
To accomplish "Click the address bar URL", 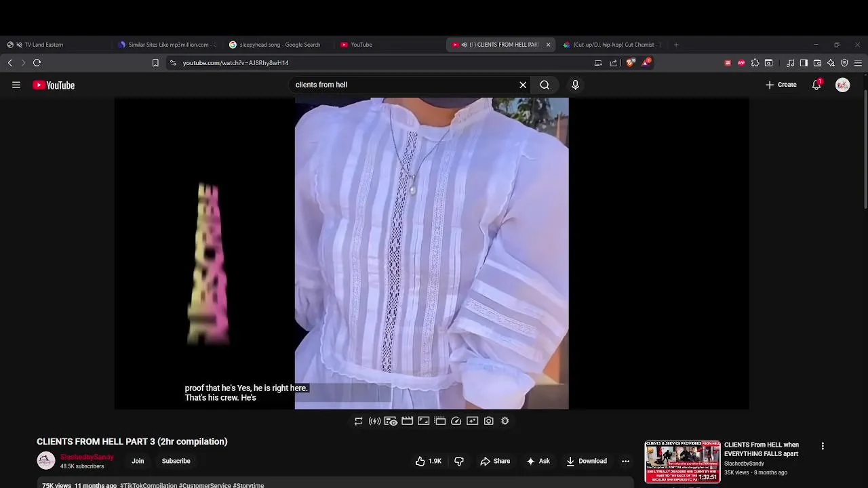I will (x=235, y=63).
